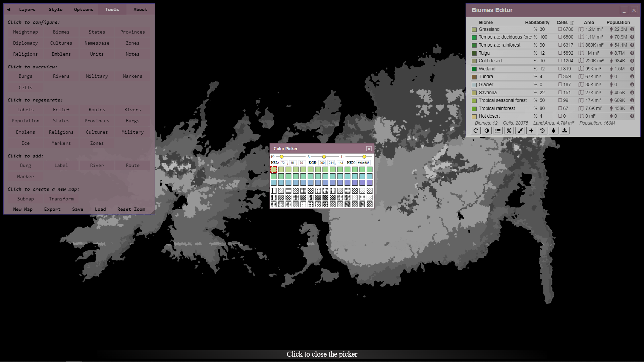Click the restore defaults counter-clockwise arrow icon
The height and width of the screenshot is (362, 644).
(542, 131)
